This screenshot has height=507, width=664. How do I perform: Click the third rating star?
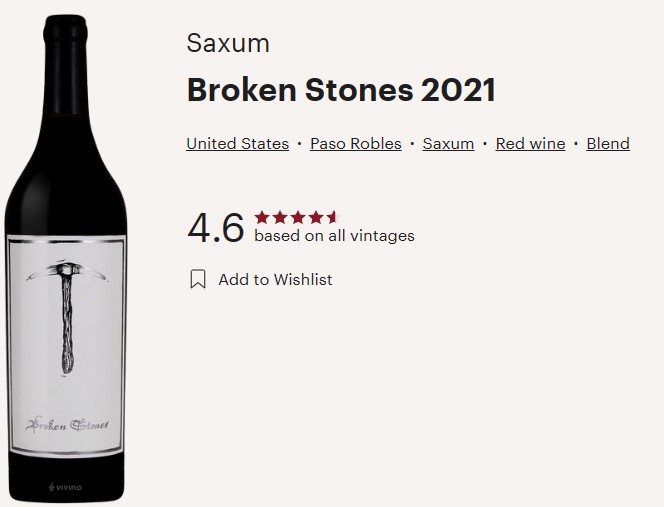tap(297, 217)
